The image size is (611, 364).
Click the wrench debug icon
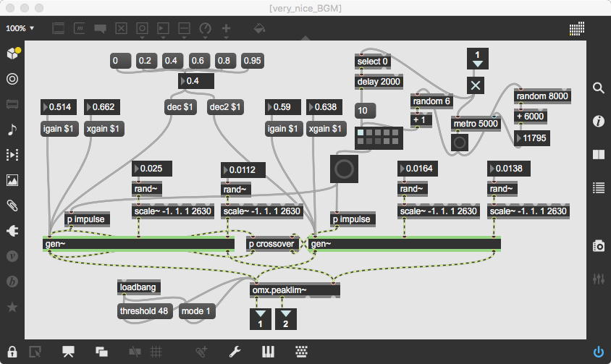(235, 352)
